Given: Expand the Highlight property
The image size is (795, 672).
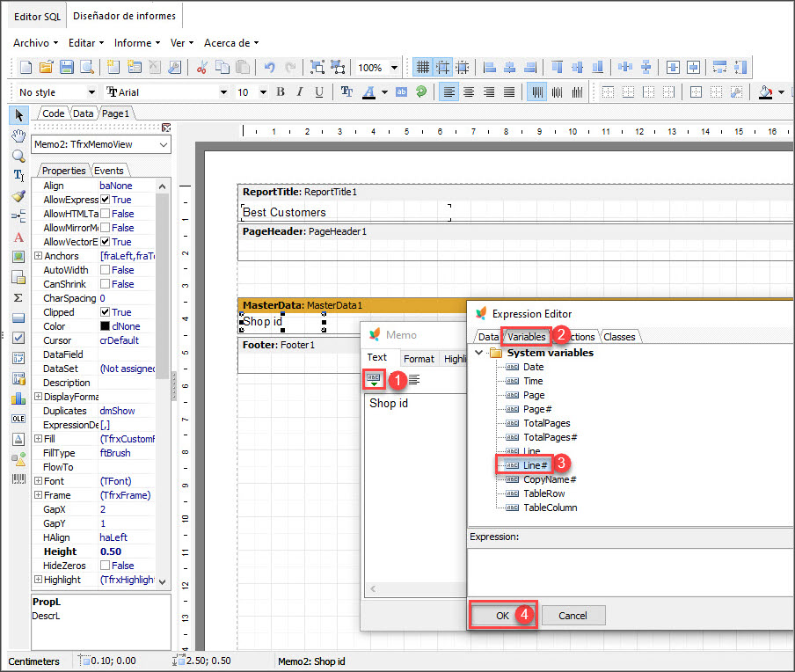Looking at the screenshot, I should 38,579.
